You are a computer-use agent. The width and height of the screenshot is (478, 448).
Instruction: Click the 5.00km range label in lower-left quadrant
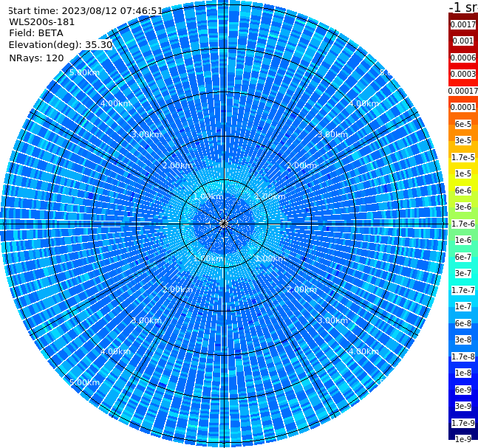[x=84, y=382]
